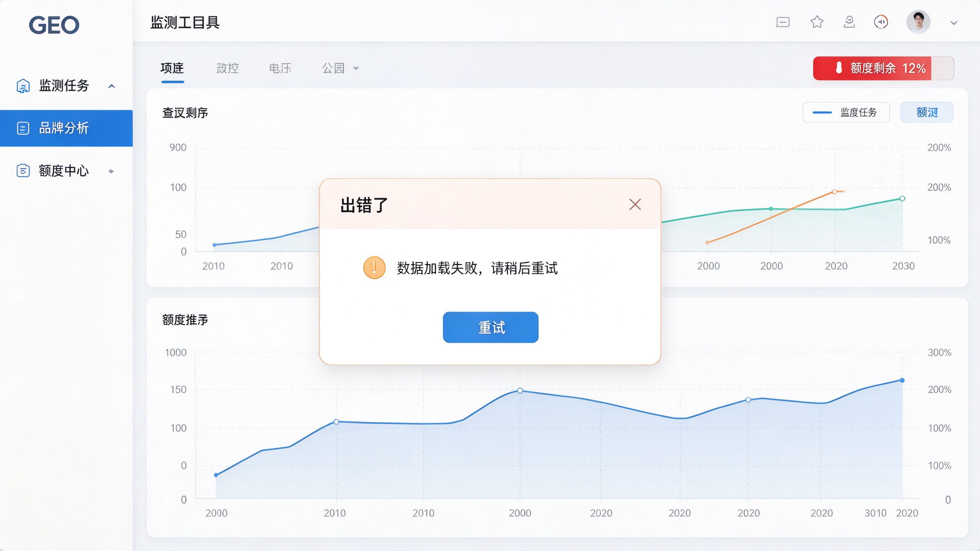Open the message icon in header

click(783, 23)
